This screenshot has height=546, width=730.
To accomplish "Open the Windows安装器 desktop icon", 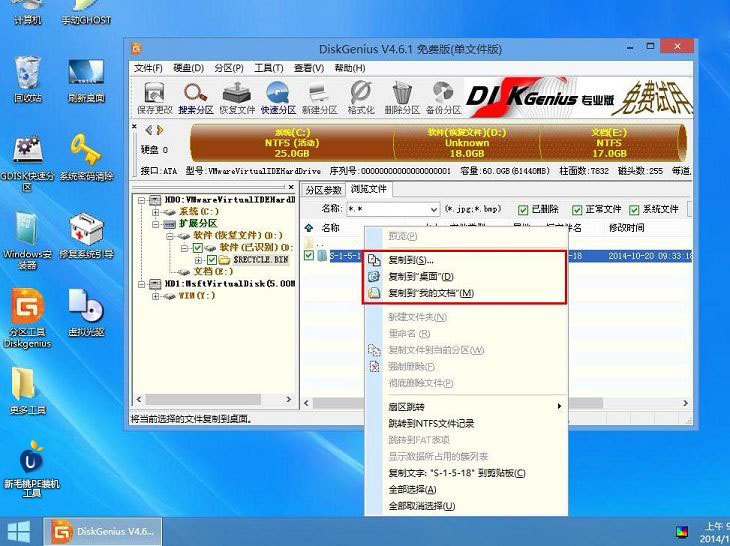I will [27, 241].
